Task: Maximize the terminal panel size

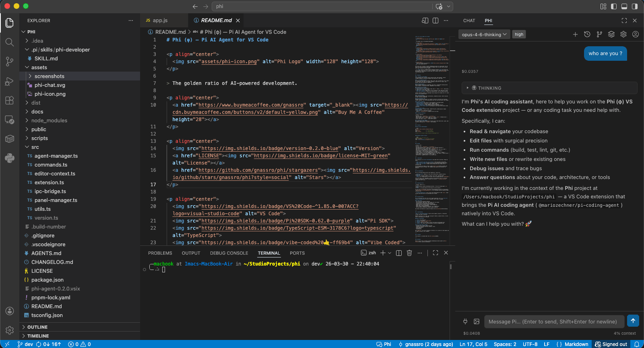Action: (x=436, y=253)
